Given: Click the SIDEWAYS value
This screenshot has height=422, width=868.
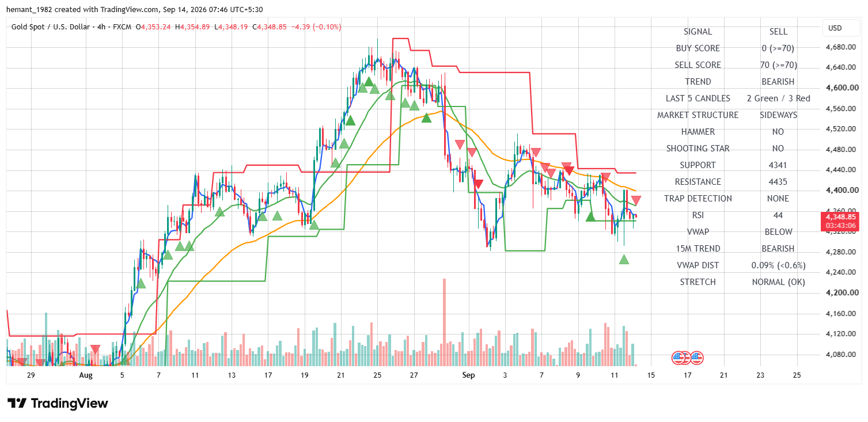Looking at the screenshot, I should coord(778,115).
